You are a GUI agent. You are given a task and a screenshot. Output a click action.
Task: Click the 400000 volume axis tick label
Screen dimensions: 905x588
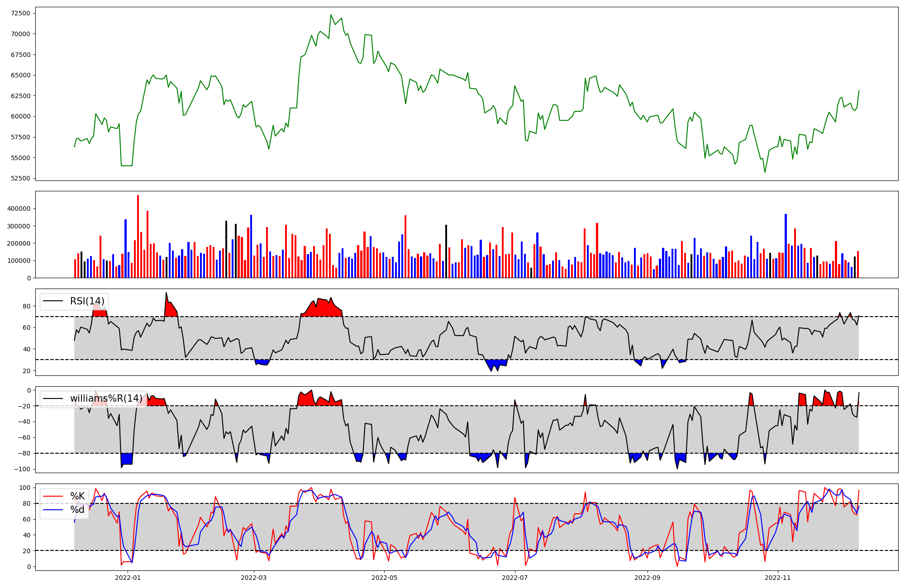tap(19, 209)
